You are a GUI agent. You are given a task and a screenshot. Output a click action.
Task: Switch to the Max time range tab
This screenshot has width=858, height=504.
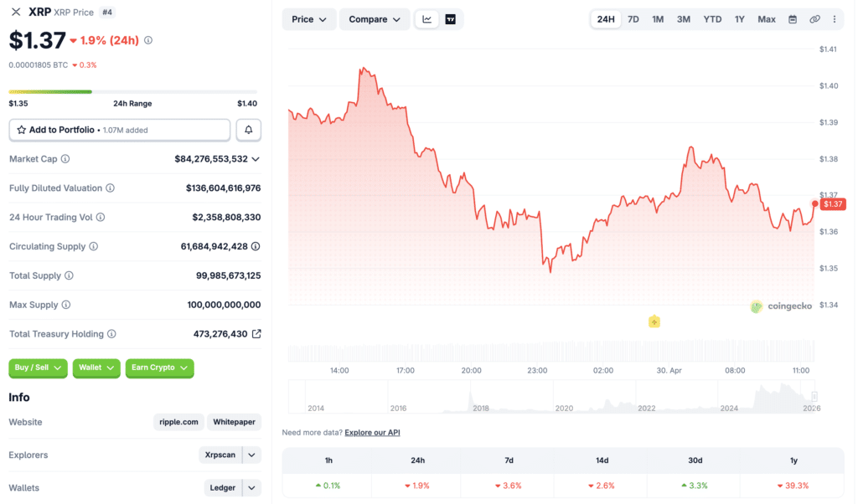767,19
